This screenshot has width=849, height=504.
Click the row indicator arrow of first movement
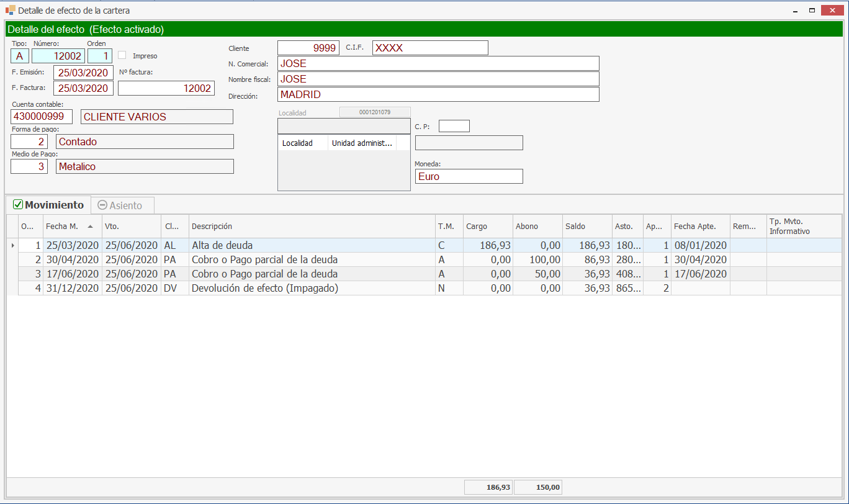click(x=12, y=246)
